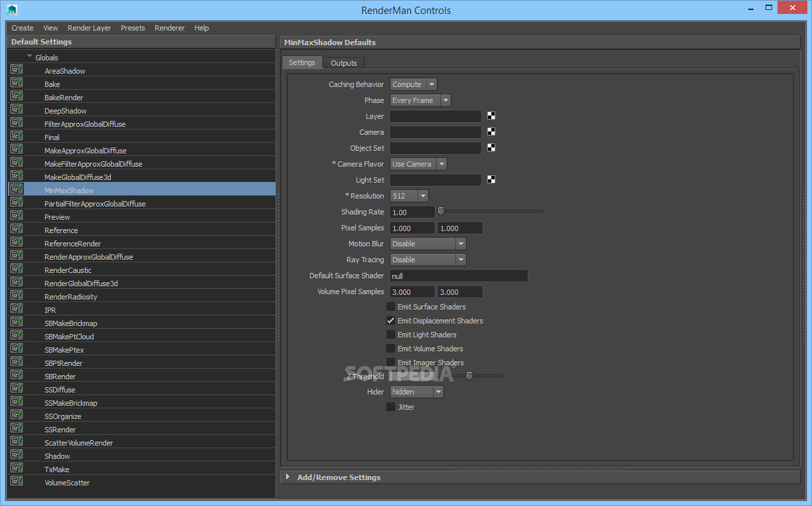Click the icon beside TxMake row
This screenshot has height=506, width=812.
coord(17,467)
